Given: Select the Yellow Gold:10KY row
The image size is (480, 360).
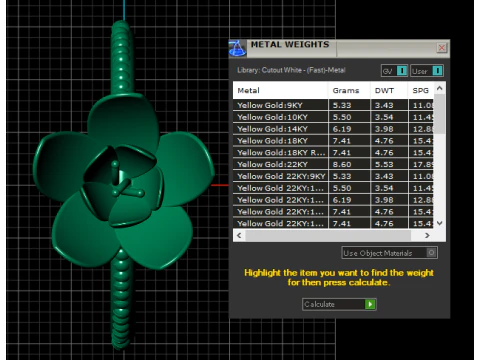Looking at the screenshot, I should click(x=333, y=117).
